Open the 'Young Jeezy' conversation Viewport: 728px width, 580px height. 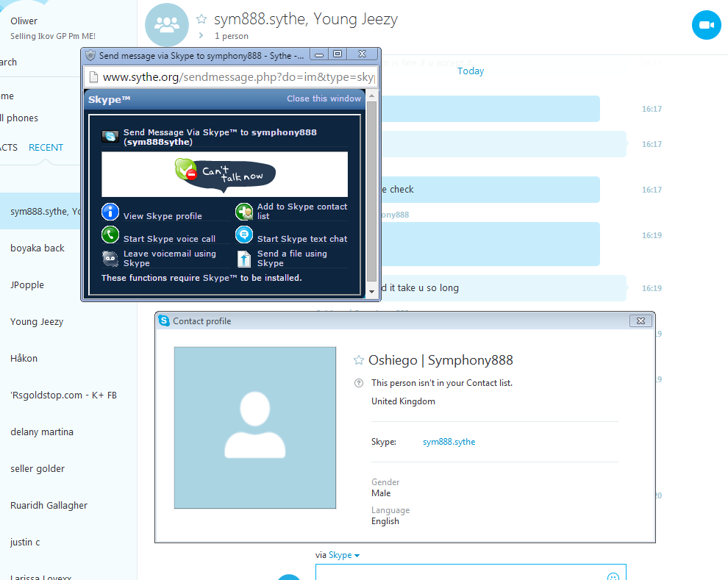68,321
